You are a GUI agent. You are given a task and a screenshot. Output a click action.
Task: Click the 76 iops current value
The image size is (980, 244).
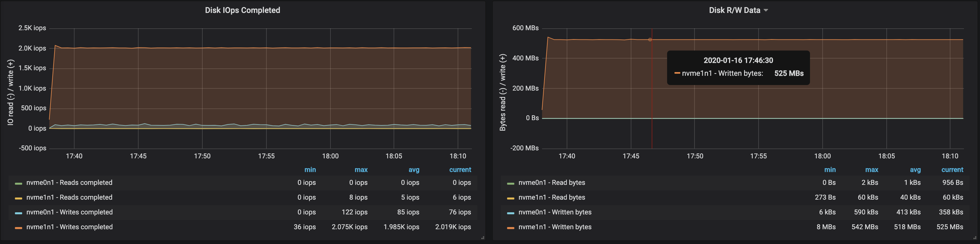click(x=460, y=212)
